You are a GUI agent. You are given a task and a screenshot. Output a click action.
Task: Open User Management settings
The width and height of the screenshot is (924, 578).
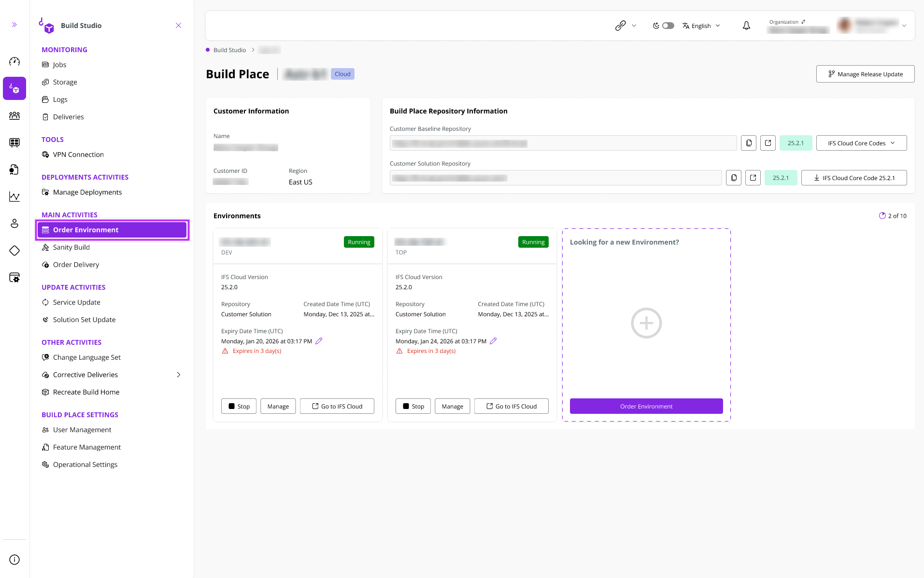(82, 430)
